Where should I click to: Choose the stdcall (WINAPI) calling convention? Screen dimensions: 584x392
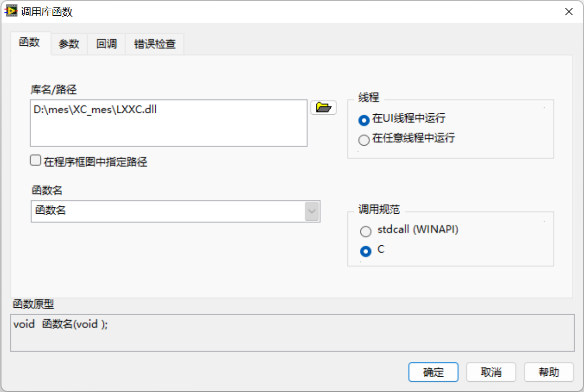click(x=365, y=231)
